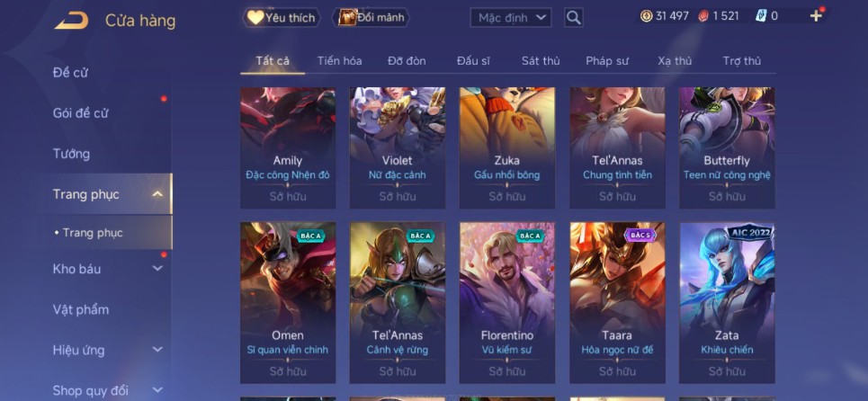The height and width of the screenshot is (401, 868).
Task: Open Tướng in the sidebar
Action: pyautogui.click(x=71, y=154)
